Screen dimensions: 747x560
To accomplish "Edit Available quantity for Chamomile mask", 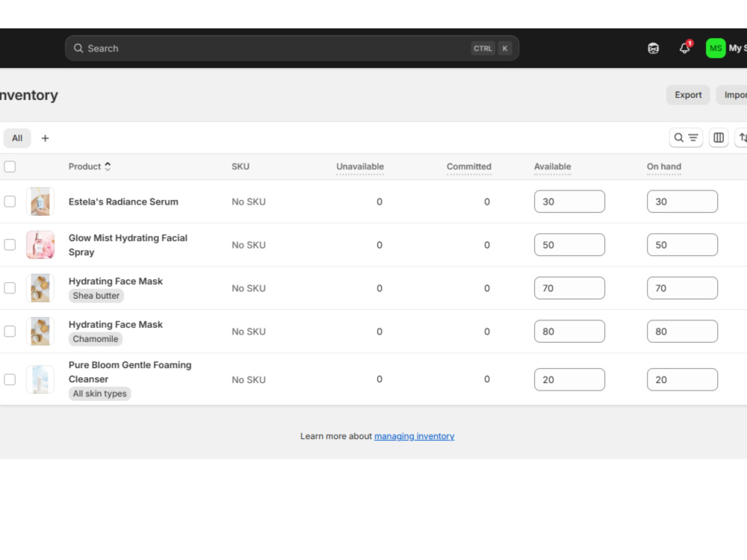I will pos(569,332).
